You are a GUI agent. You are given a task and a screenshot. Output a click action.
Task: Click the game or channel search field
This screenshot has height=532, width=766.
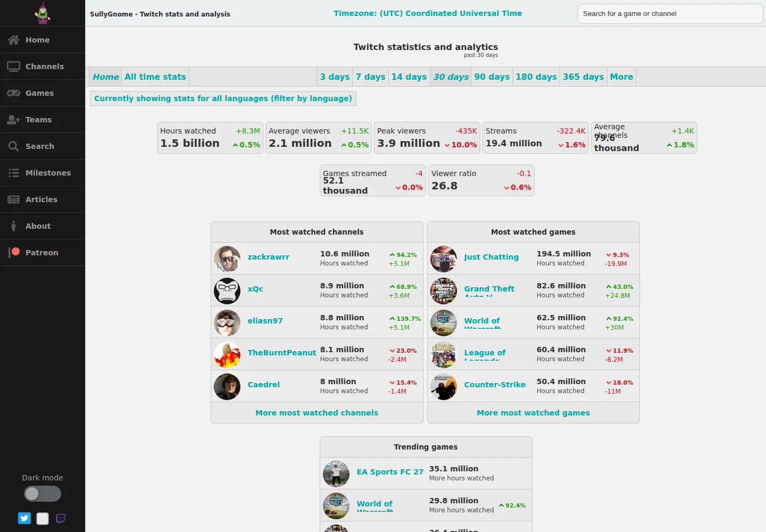670,14
